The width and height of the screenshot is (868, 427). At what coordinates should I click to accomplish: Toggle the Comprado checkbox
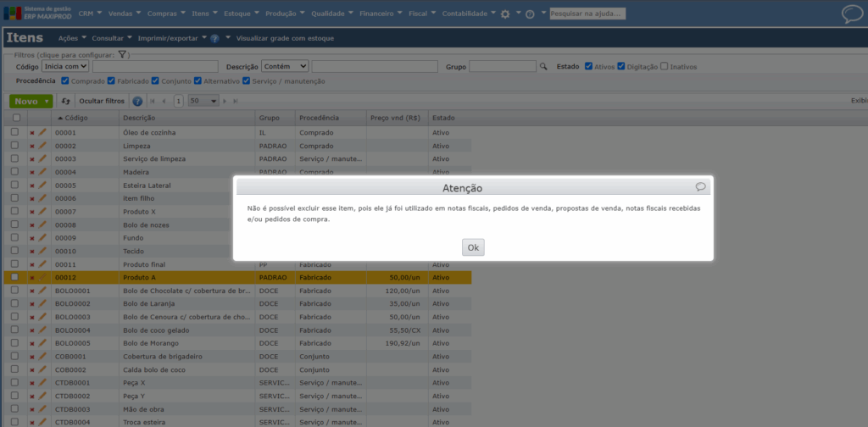pyautogui.click(x=65, y=80)
